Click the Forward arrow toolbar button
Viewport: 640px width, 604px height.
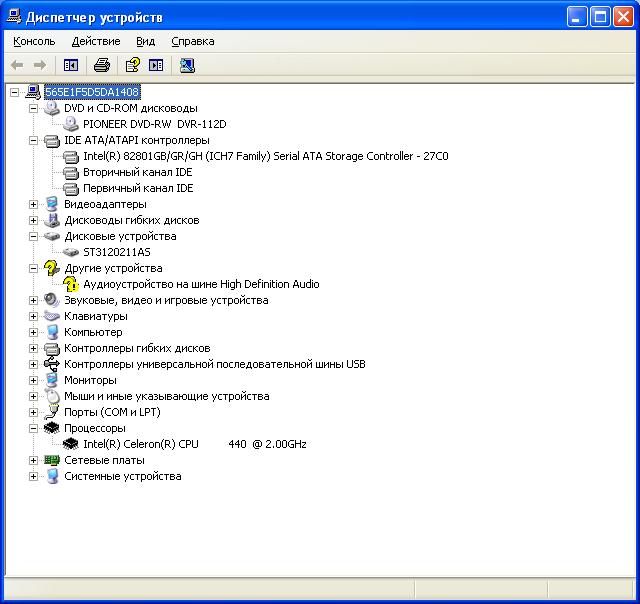pos(40,65)
